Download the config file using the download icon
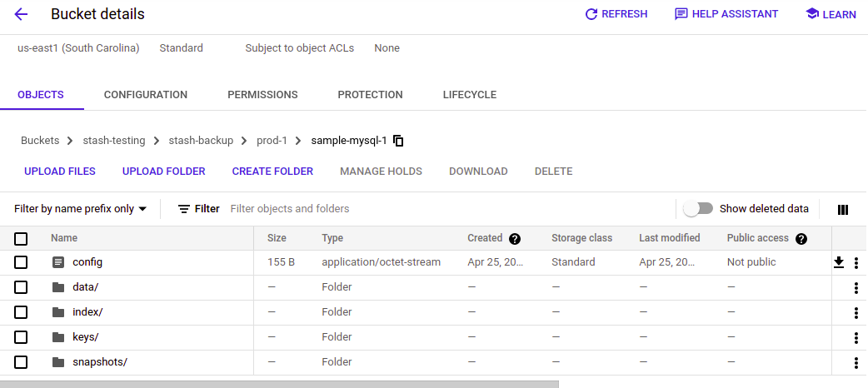868x388 pixels. [839, 262]
